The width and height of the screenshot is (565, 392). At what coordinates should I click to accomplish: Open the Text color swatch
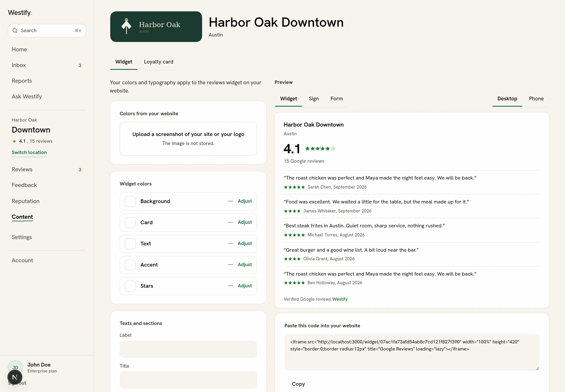(130, 244)
